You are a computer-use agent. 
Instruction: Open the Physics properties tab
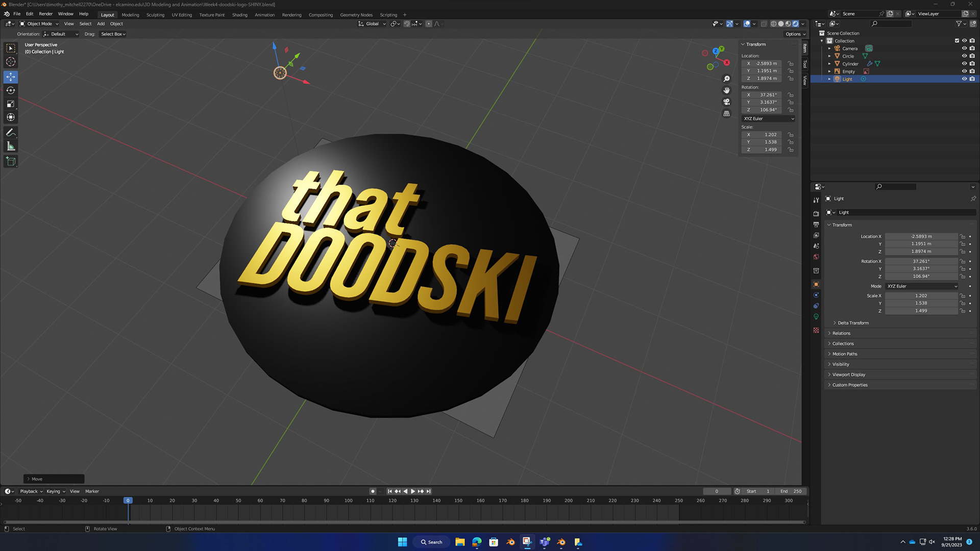[x=816, y=295]
